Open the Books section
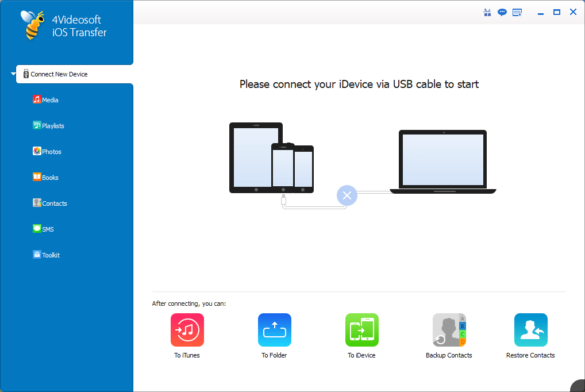The height and width of the screenshot is (392, 585). tap(36, 177)
